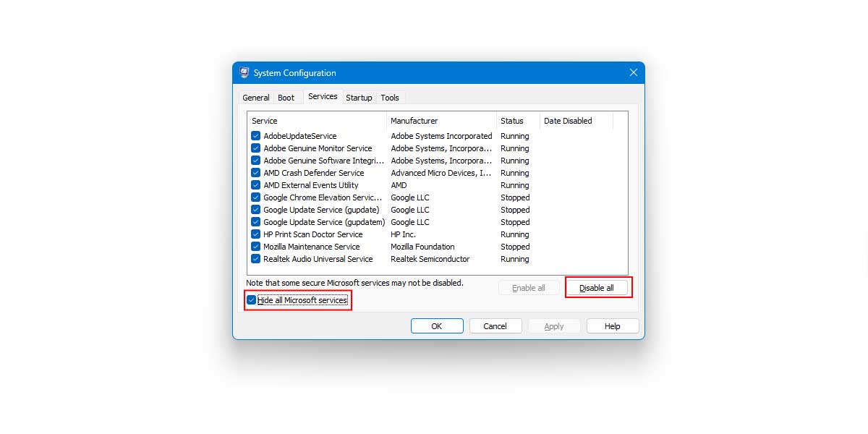Toggle Hide all Microsoft services checkbox

[251, 300]
